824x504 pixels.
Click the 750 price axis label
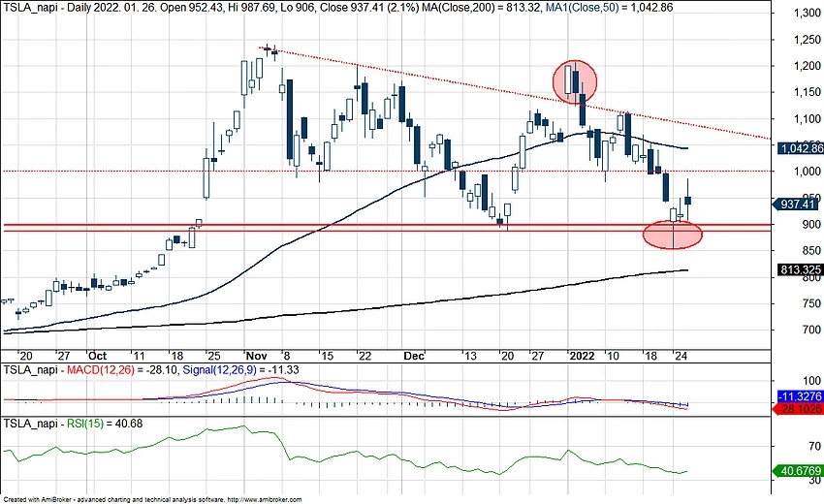click(810, 303)
